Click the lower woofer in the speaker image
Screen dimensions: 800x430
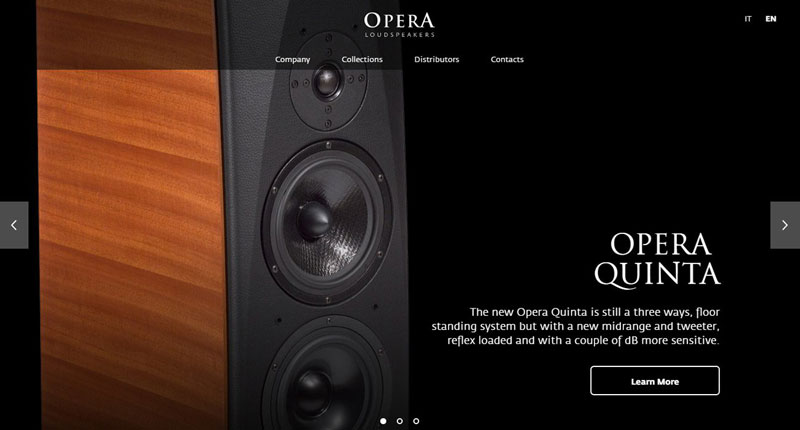[326, 377]
